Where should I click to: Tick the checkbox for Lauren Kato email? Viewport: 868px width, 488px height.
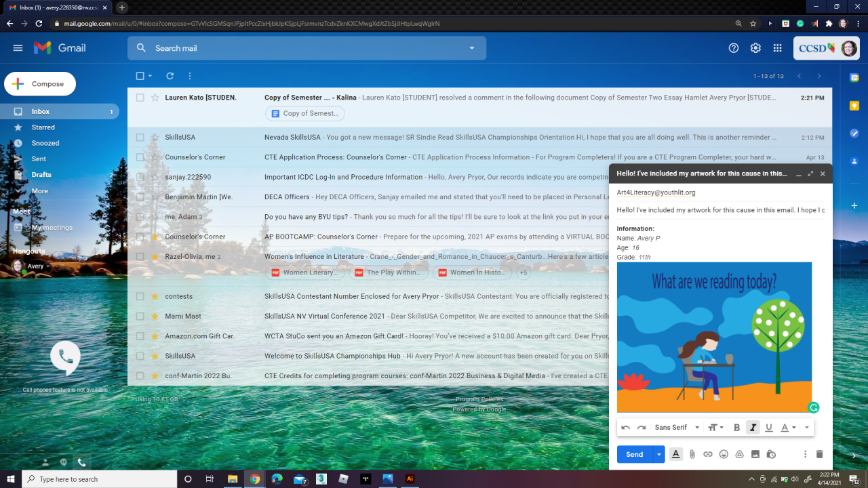pos(140,98)
